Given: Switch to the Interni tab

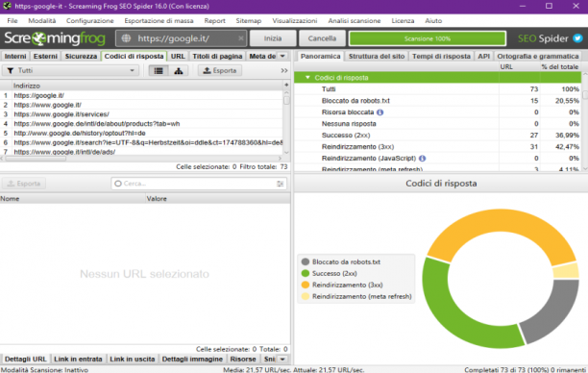Looking at the screenshot, I should point(15,57).
